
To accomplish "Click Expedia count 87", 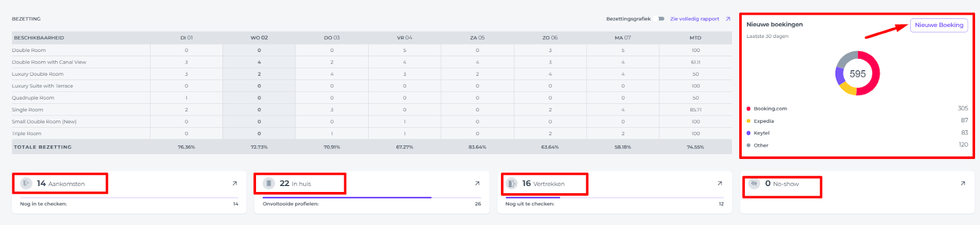I will click(x=965, y=120).
